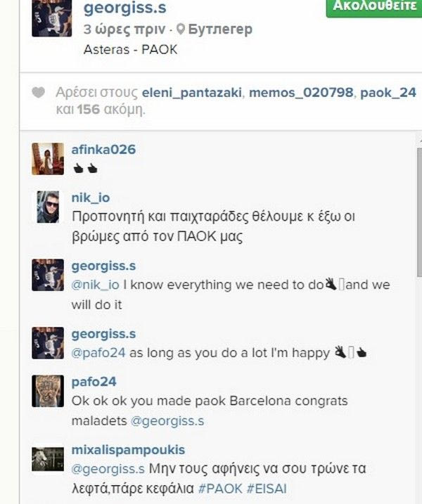
Task: Click the heart like icon
Action: point(38,93)
